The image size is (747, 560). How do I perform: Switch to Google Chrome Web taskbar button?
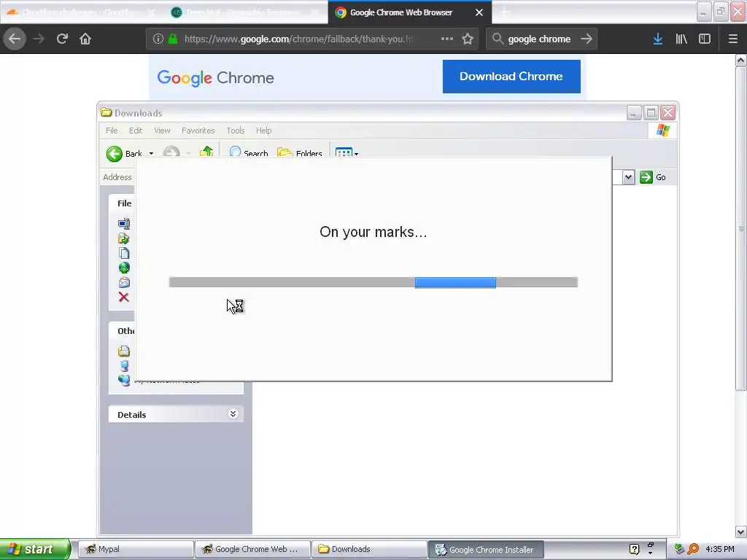pos(252,549)
